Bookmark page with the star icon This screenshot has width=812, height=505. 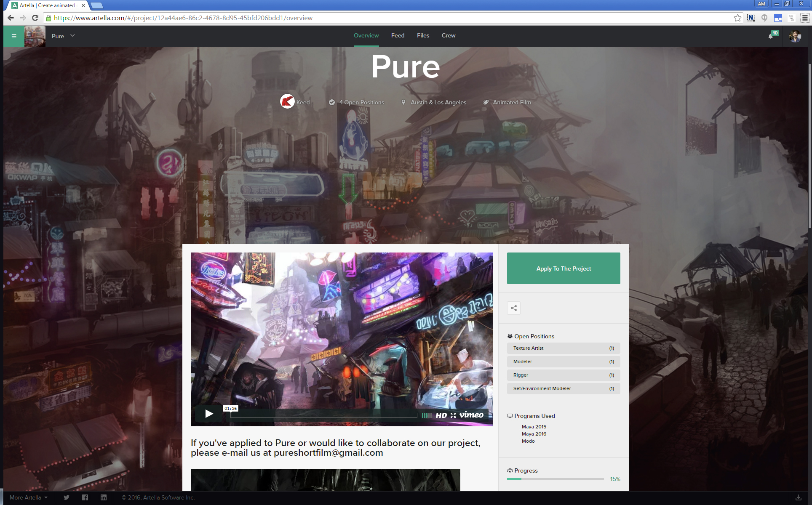click(x=737, y=18)
